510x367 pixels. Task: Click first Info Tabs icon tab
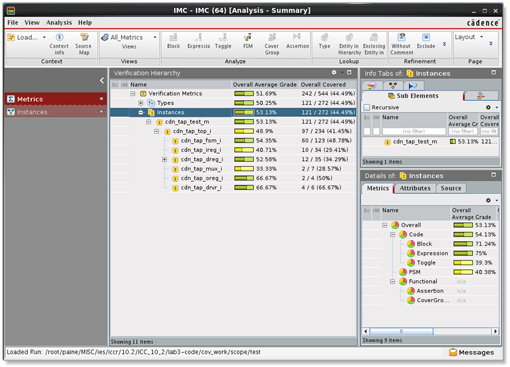372,86
